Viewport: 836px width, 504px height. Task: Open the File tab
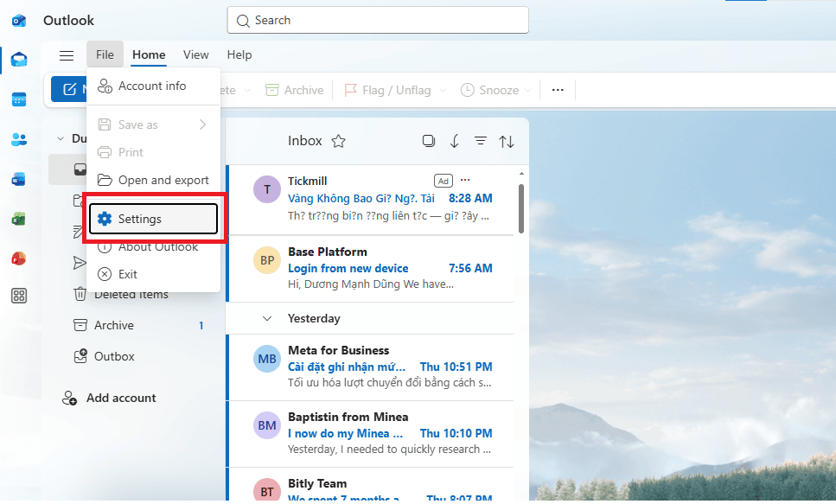[105, 55]
